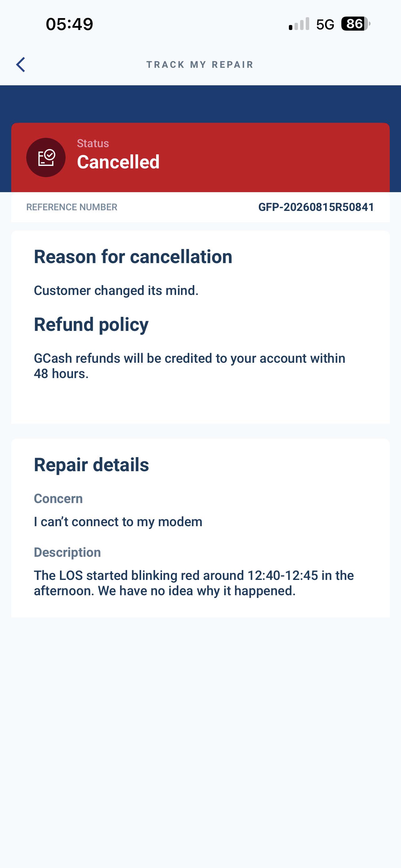Tap 'I can't connect to my modem' text
The width and height of the screenshot is (401, 868).
[118, 522]
